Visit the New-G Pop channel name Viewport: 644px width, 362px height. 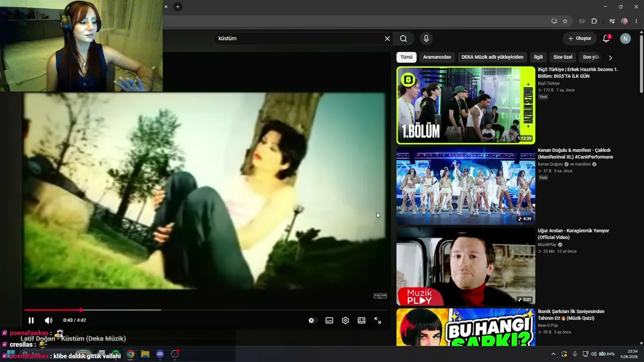[548, 326]
